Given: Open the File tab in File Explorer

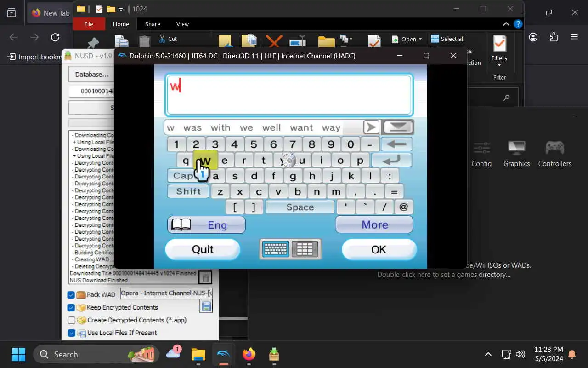Looking at the screenshot, I should click(89, 24).
